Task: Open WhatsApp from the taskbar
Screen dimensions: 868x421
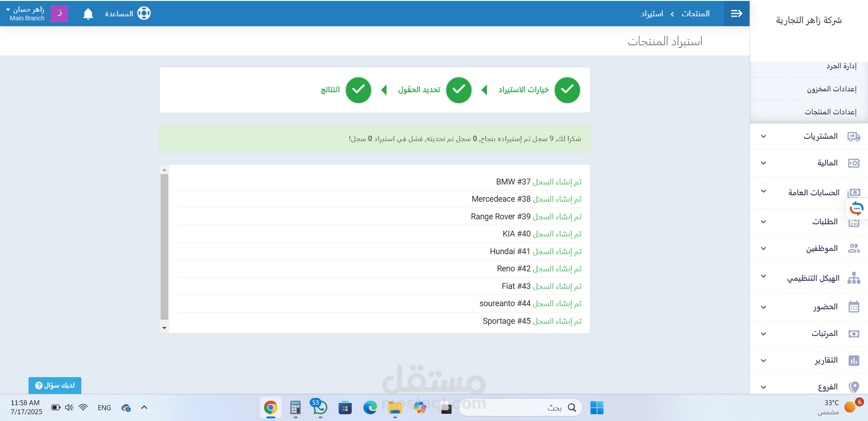Action: [x=320, y=407]
